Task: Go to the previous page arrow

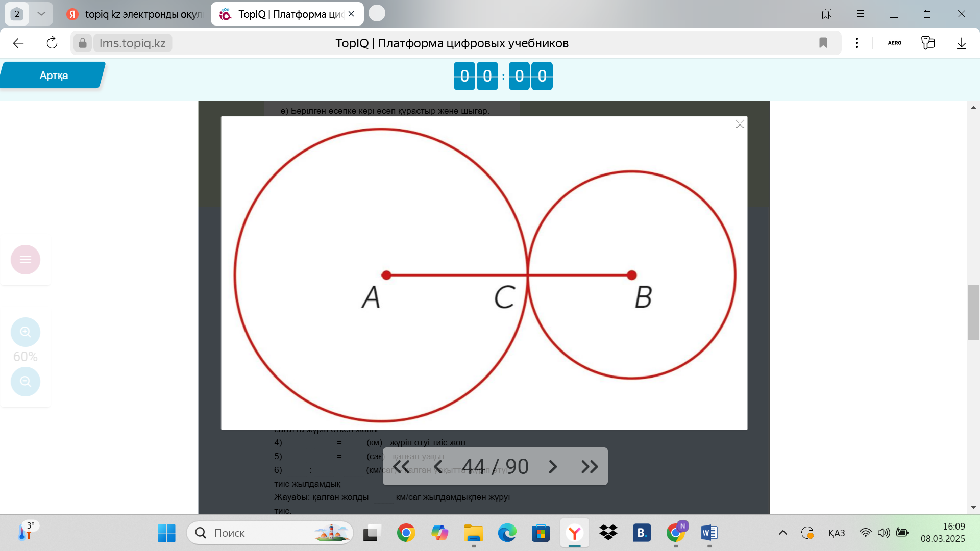Action: tap(438, 467)
